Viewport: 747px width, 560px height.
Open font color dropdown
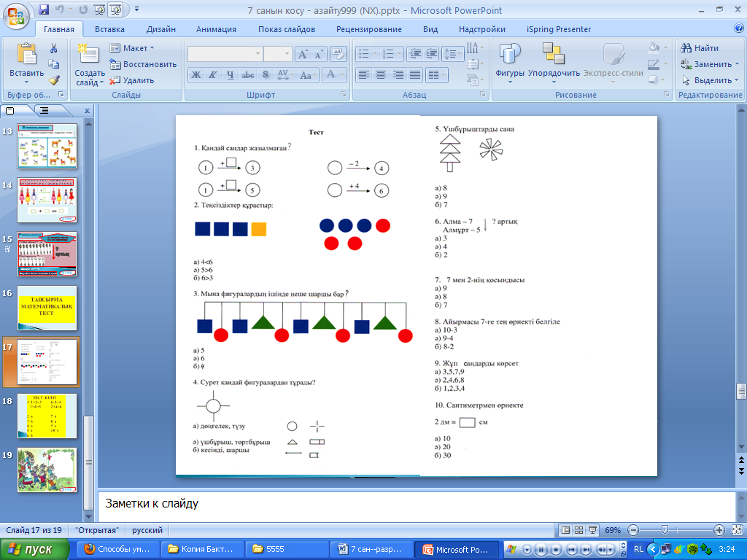342,75
